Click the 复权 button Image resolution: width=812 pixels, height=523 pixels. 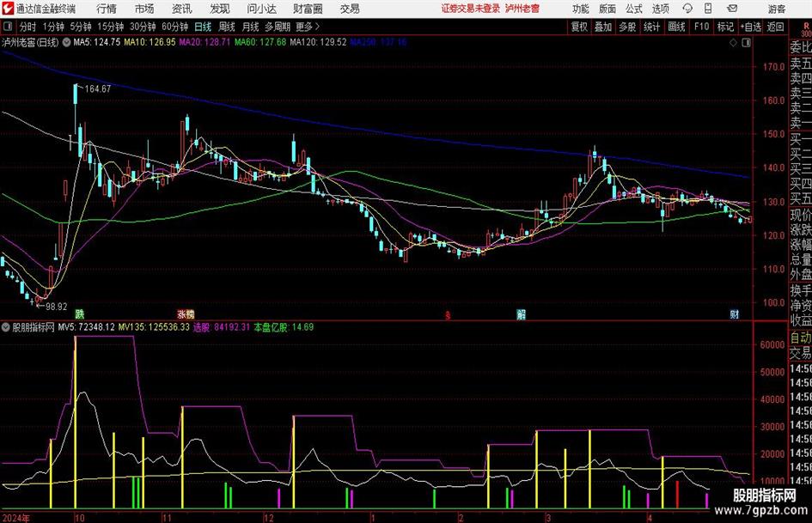(579, 27)
